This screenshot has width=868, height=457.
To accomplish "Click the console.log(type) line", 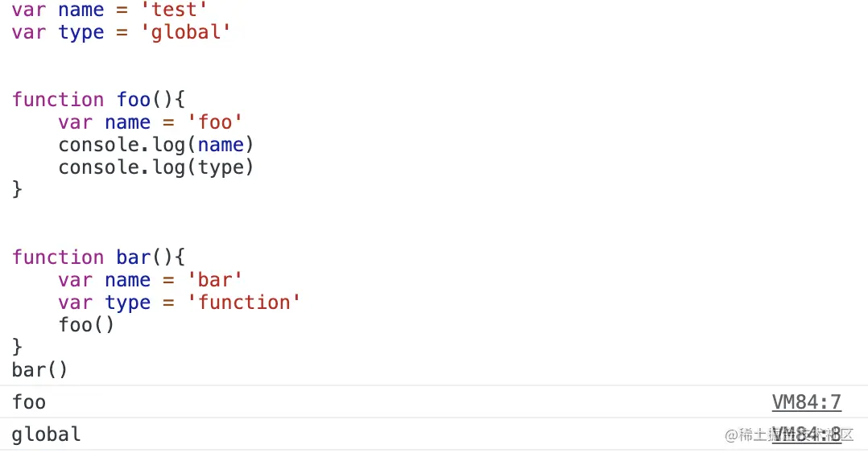I will [156, 167].
